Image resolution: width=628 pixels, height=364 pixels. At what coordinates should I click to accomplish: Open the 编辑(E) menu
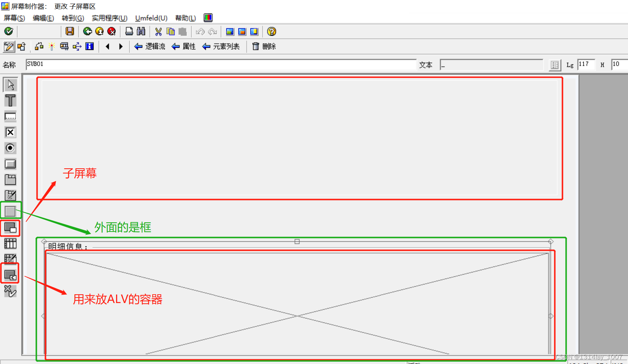tap(43, 18)
